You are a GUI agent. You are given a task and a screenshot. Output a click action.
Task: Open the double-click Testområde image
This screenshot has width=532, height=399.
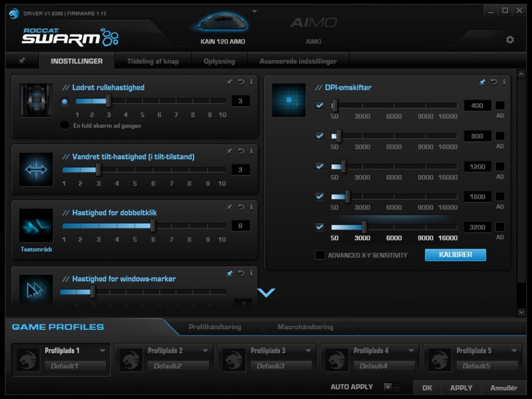pyautogui.click(x=36, y=226)
